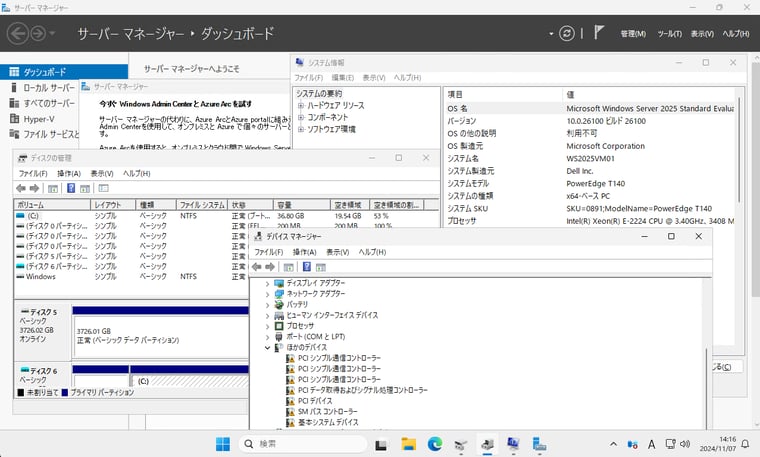Open 操作(A) menu in Disk Management

pyautogui.click(x=69, y=173)
